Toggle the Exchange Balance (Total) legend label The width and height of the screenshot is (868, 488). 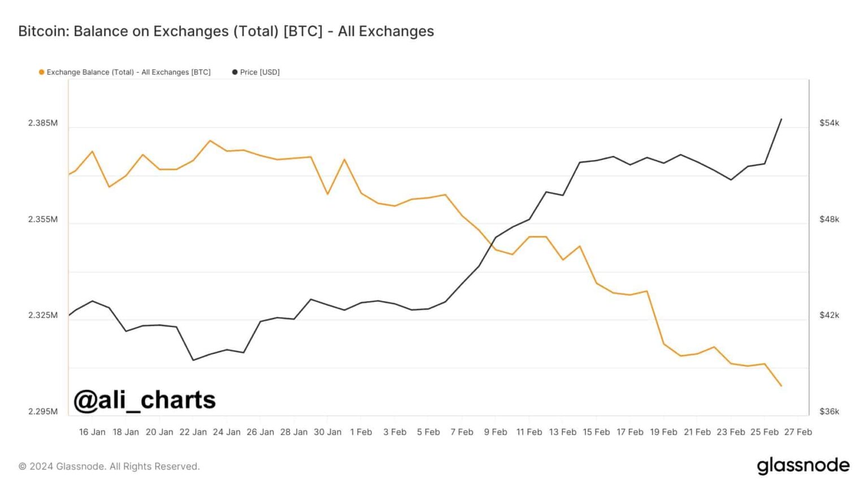pos(128,72)
